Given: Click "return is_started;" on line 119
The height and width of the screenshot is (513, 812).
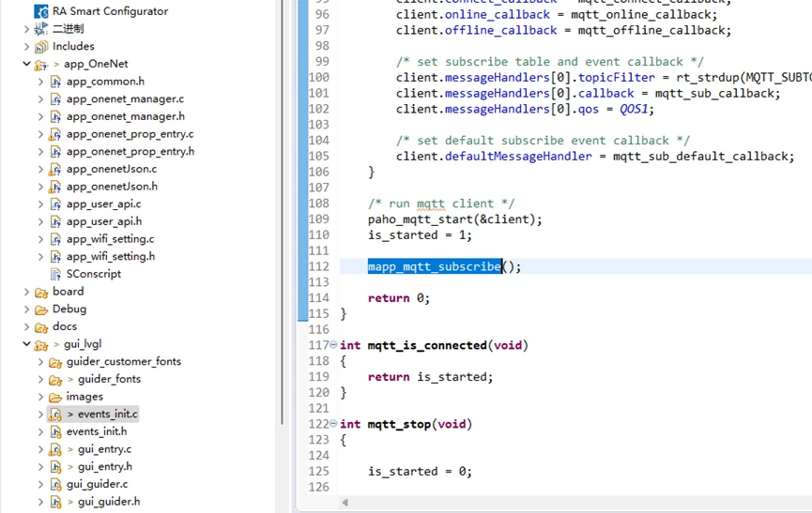Looking at the screenshot, I should 430,377.
